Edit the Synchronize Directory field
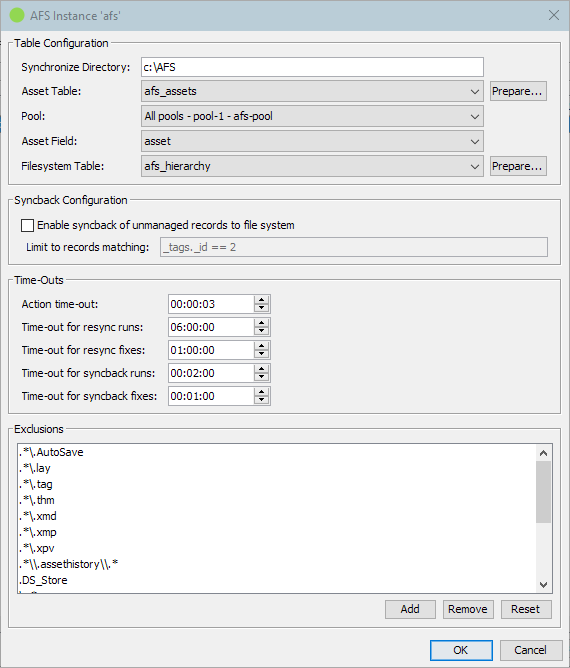Screen dimensions: 570x668 [x=312, y=67]
